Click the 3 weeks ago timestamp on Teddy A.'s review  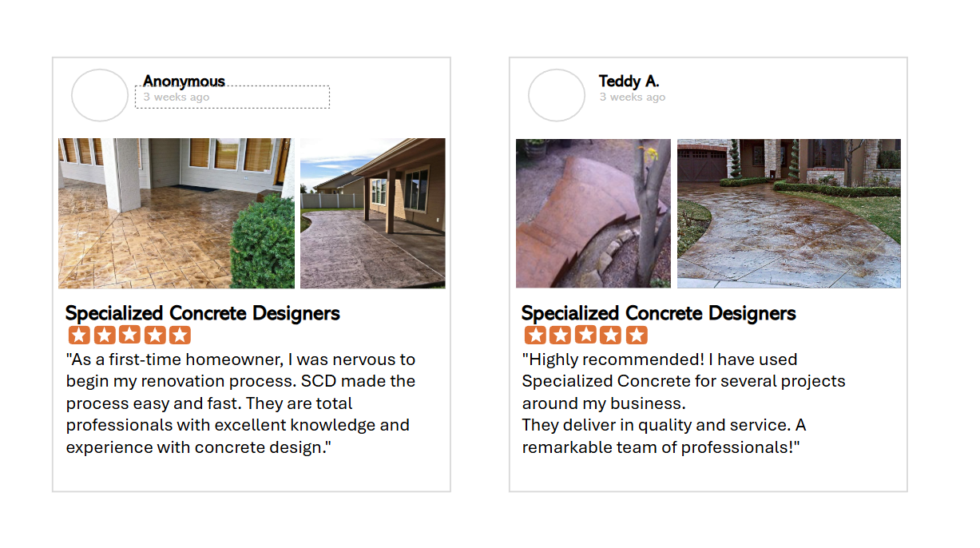[x=632, y=97]
